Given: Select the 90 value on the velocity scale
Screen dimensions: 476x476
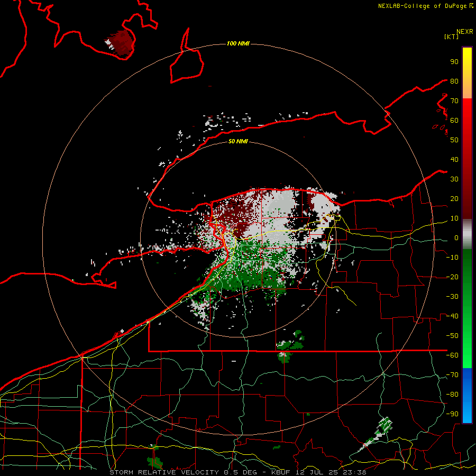Looking at the screenshot, I should coord(454,62).
